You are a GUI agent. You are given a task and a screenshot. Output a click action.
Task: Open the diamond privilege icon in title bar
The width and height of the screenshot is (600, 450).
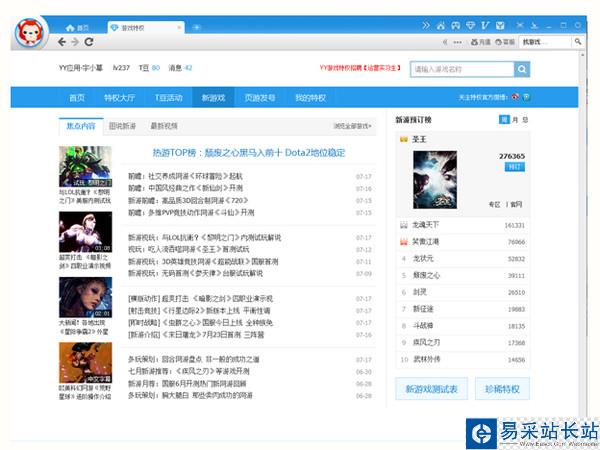click(470, 25)
